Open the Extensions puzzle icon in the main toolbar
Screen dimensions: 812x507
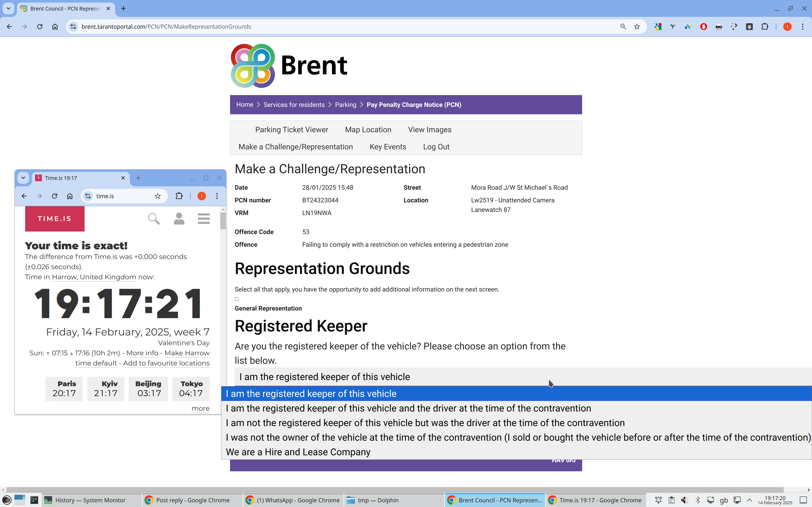pyautogui.click(x=765, y=27)
